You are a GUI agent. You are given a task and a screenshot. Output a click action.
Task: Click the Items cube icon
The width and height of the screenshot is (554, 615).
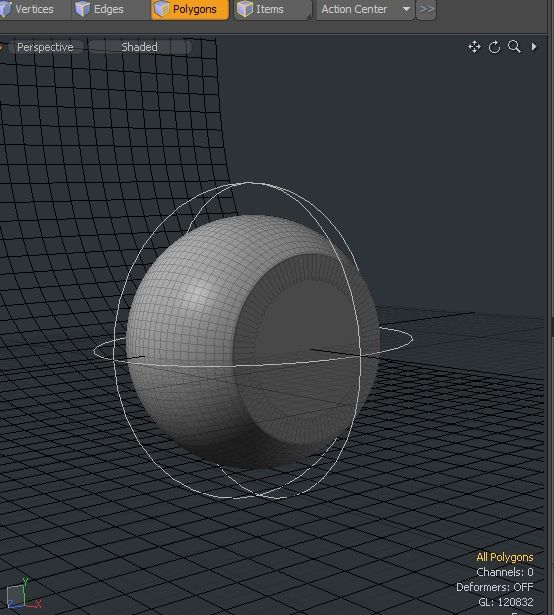(245, 9)
